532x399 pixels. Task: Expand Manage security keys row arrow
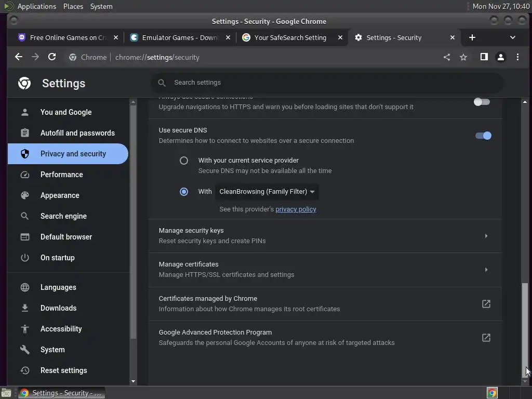[486, 236]
